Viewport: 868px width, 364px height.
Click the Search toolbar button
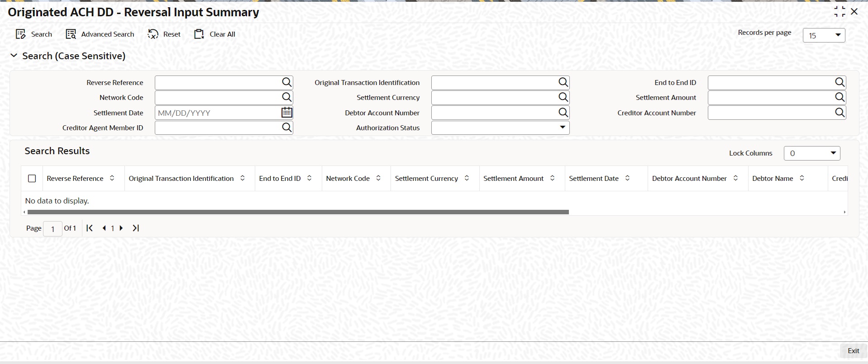point(34,34)
